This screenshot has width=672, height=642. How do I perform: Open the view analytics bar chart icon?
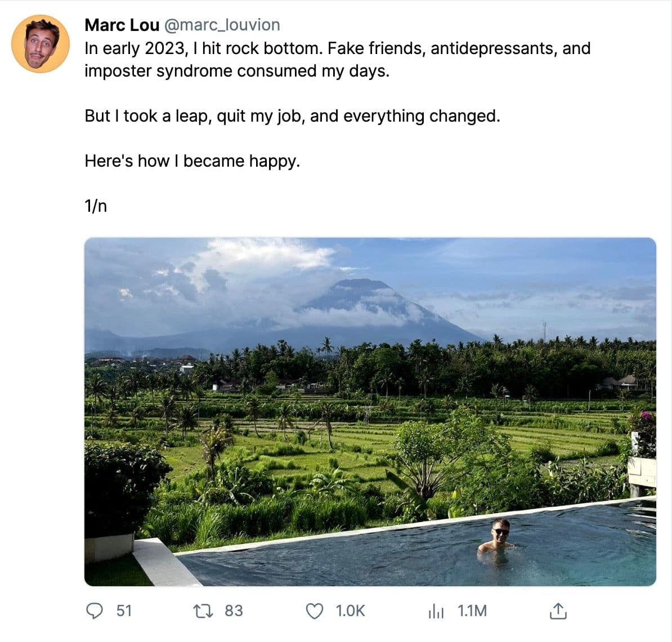[x=436, y=611]
